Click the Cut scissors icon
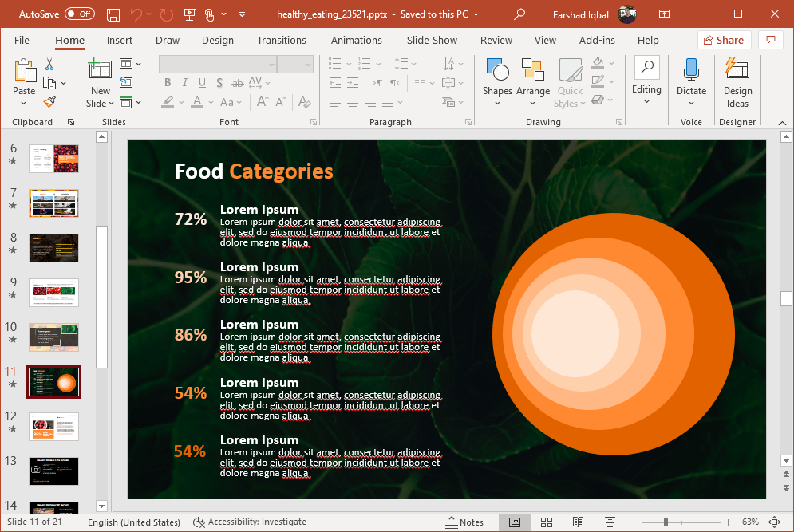This screenshot has width=794, height=532. 49,65
